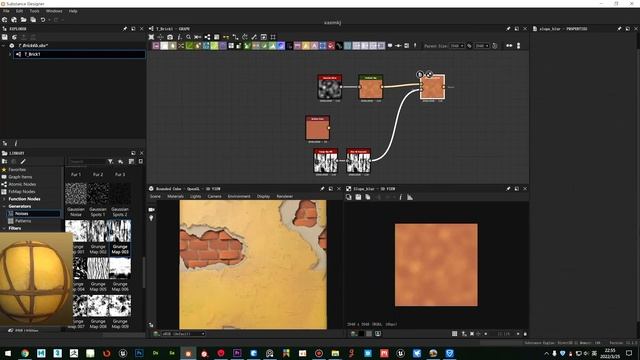The height and width of the screenshot is (360, 640).
Task: Select FxMap Nodes in the Library
Action: tap(22, 191)
